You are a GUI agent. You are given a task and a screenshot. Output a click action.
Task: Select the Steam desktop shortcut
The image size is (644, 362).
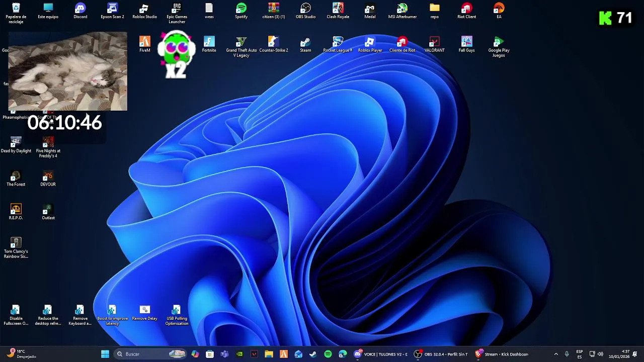305,44
